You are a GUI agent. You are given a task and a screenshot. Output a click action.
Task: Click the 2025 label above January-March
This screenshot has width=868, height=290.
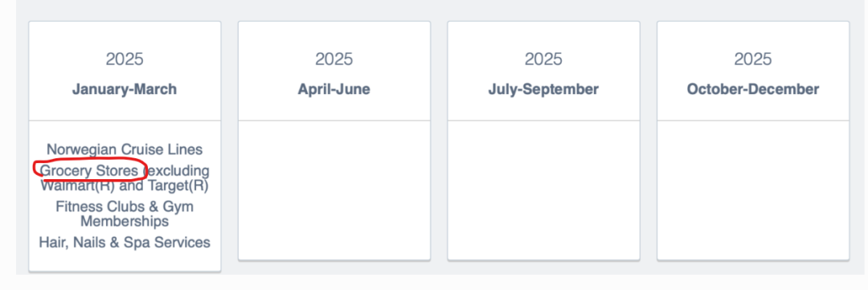pyautogui.click(x=125, y=59)
